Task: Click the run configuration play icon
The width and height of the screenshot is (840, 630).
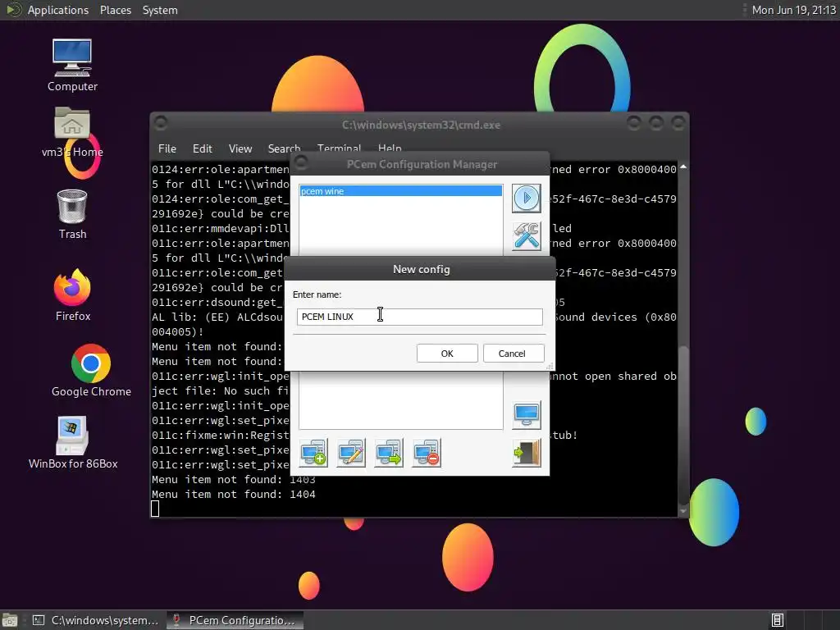Action: coord(526,199)
